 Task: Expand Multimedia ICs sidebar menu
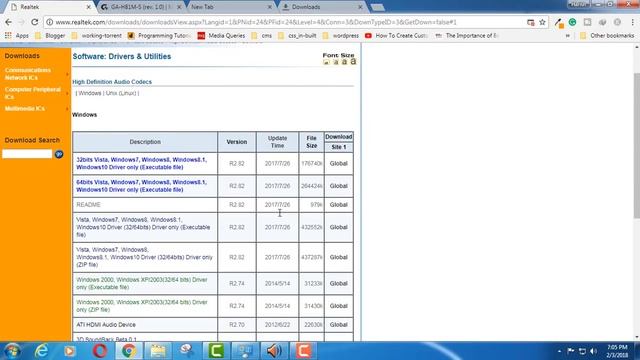[35, 109]
